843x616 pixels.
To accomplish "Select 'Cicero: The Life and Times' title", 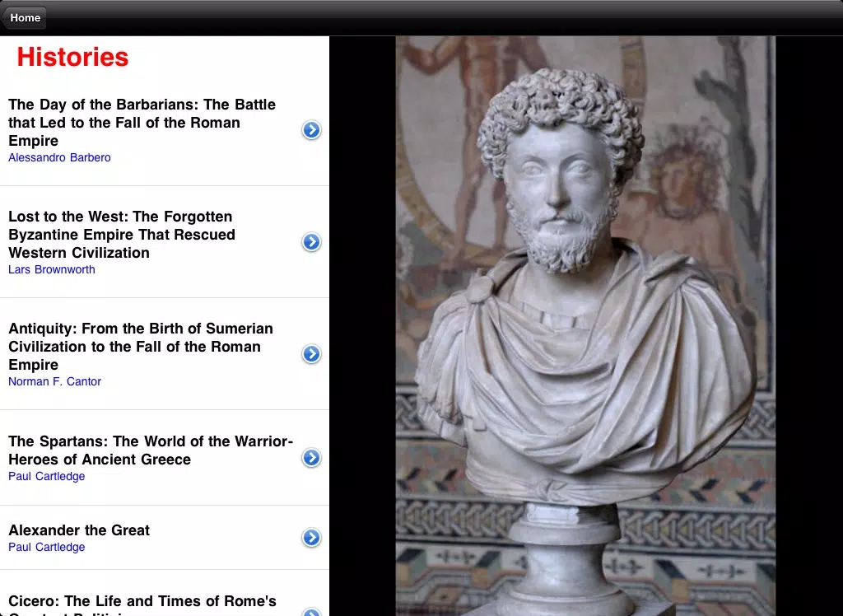I will [x=142, y=604].
